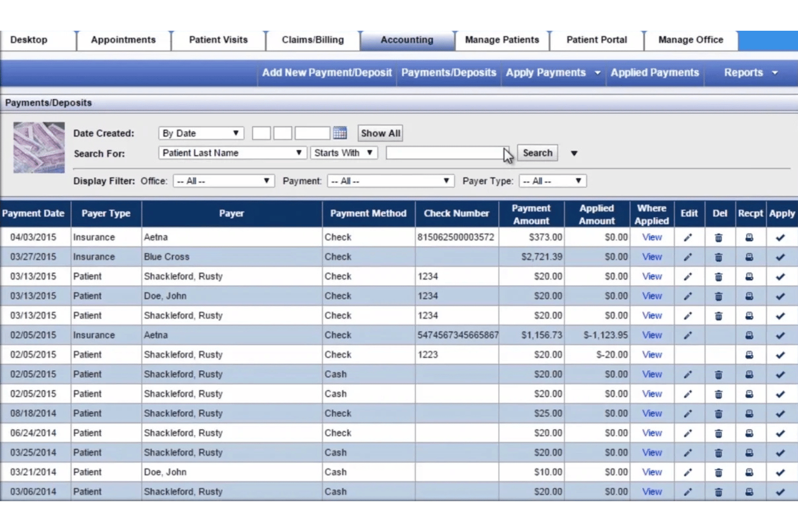Open the Starts With match dropdown

344,153
